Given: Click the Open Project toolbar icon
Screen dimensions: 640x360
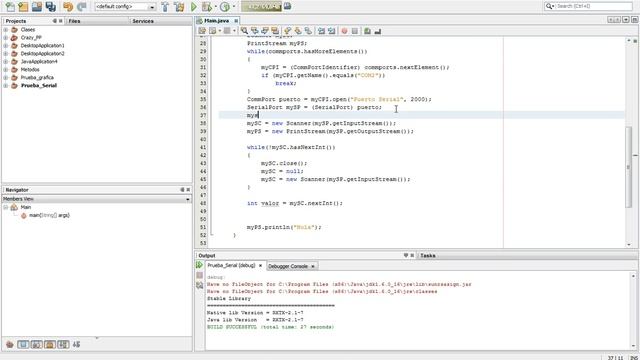Looking at the screenshot, I should pyautogui.click(x=37, y=7).
